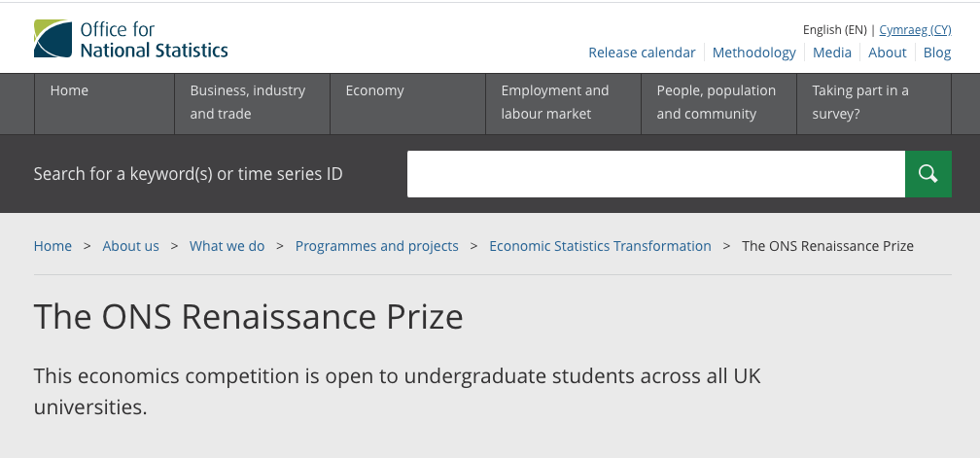Click the Office for National Statistics logo

[x=131, y=39]
